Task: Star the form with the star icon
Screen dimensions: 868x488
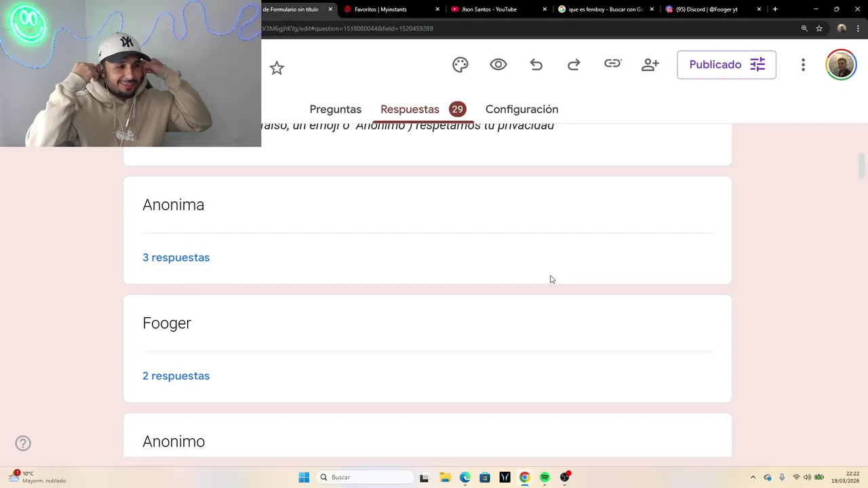Action: [277, 68]
